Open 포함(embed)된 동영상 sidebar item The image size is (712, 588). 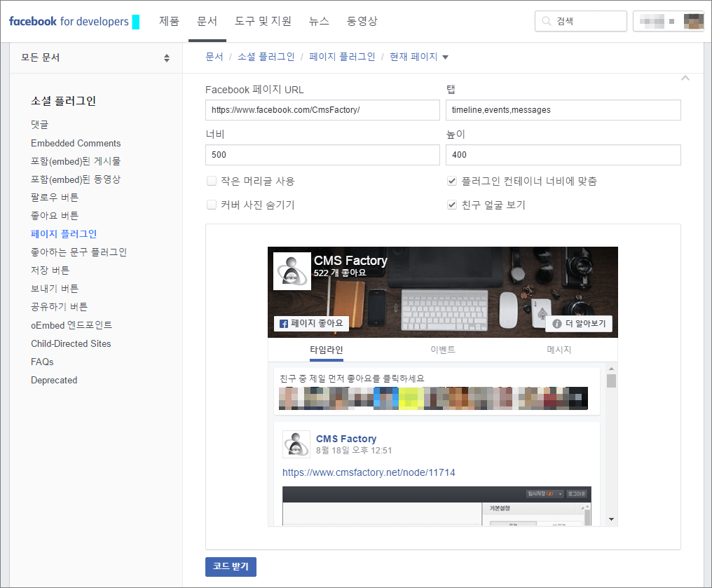click(76, 179)
